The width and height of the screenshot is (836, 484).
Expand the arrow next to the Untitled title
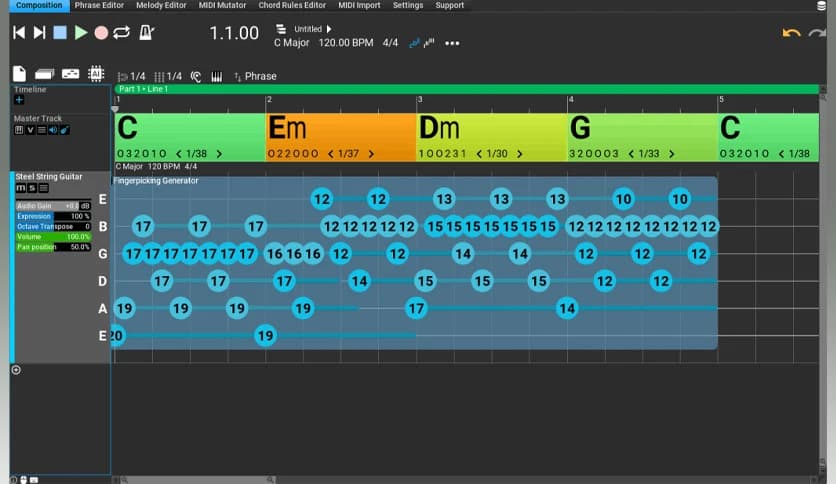pyautogui.click(x=329, y=29)
